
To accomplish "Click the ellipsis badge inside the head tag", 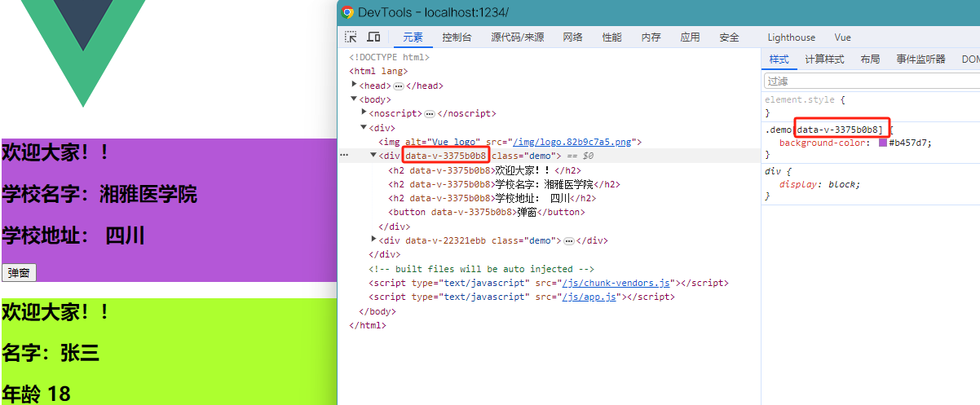I will pos(399,86).
